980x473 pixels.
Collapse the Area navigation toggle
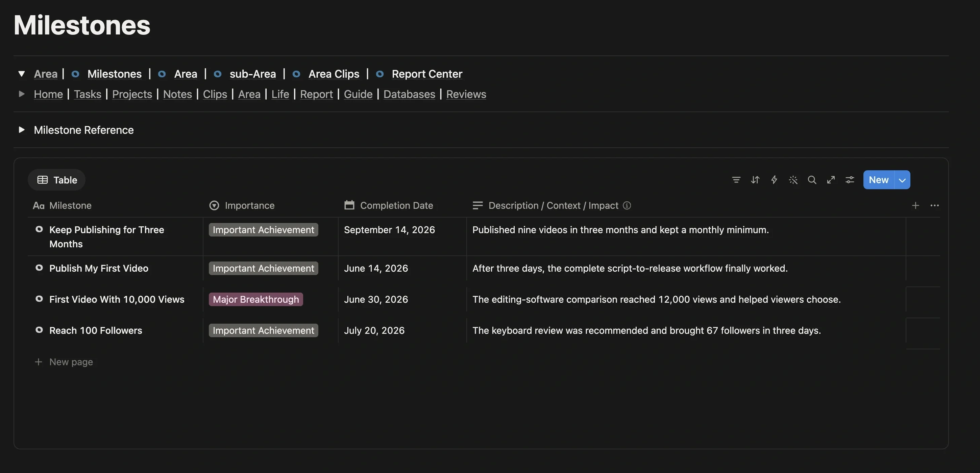pyautogui.click(x=22, y=74)
